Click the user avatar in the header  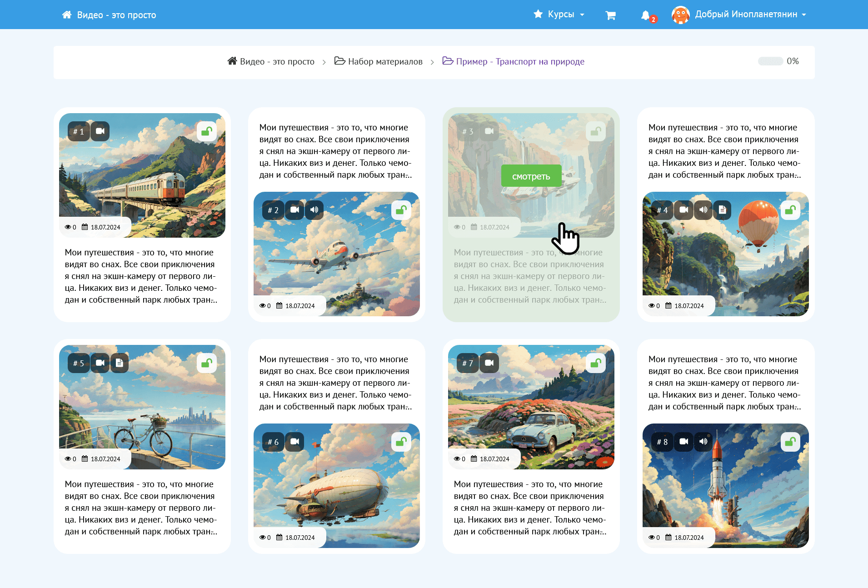680,15
